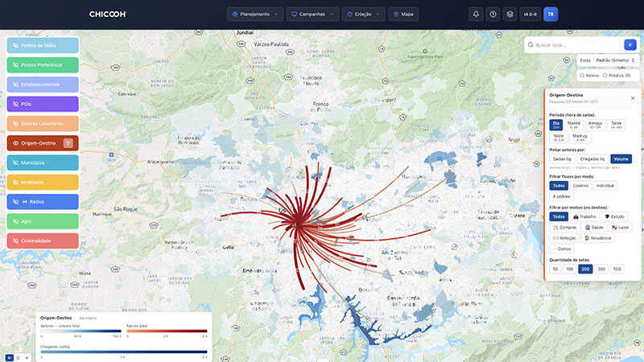
Task: Show the POIs layer
Action: pyautogui.click(x=43, y=104)
